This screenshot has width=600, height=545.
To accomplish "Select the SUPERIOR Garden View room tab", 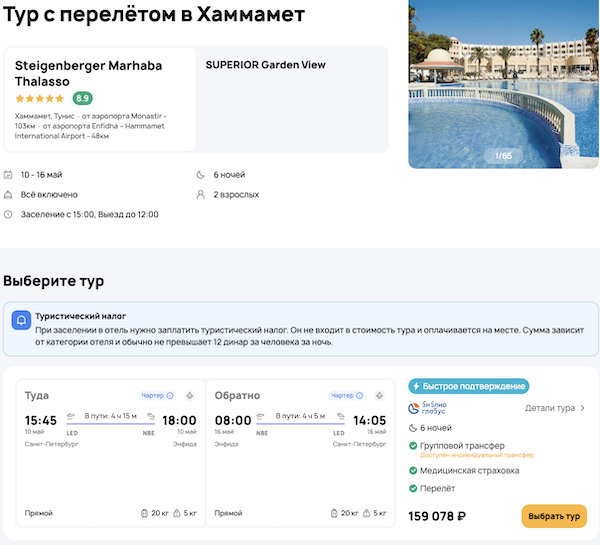I will (x=265, y=65).
